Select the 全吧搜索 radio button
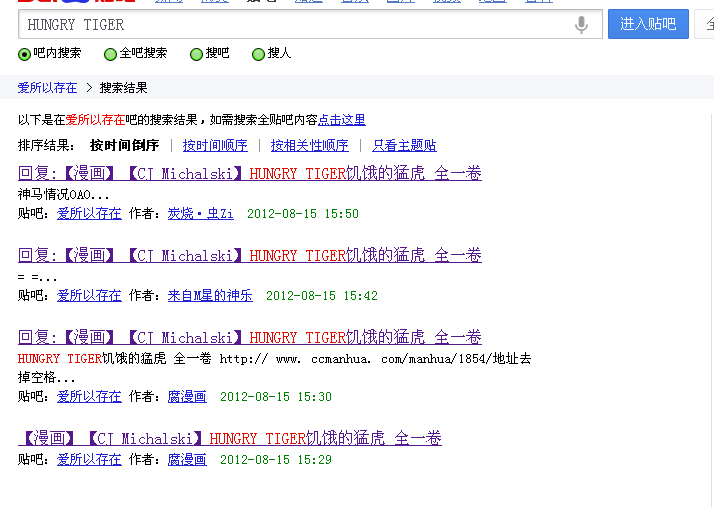 tap(110, 54)
